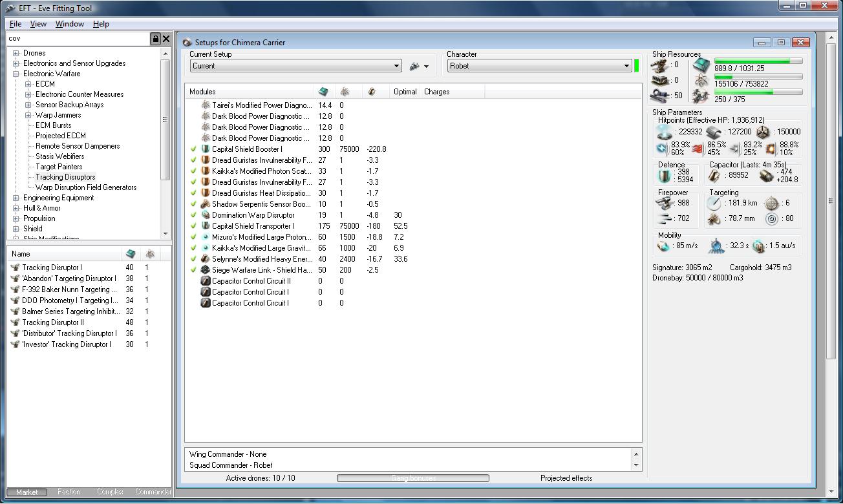This screenshot has height=504, width=843.
Task: Expand the ECCM subcategory
Action: (x=28, y=84)
